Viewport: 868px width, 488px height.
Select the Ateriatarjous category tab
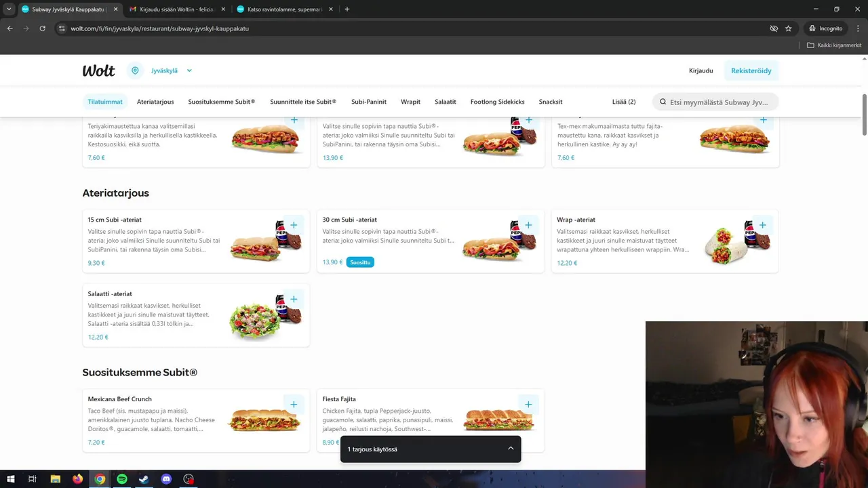point(155,102)
